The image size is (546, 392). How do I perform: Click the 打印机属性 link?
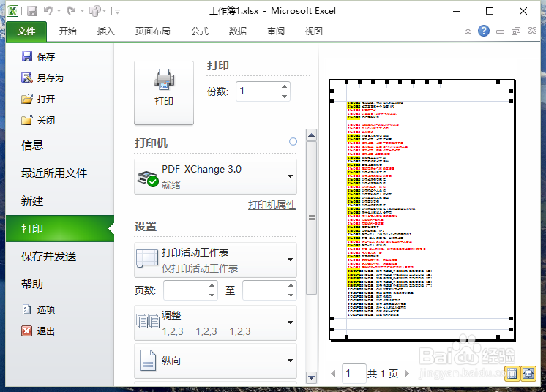pyautogui.click(x=272, y=205)
